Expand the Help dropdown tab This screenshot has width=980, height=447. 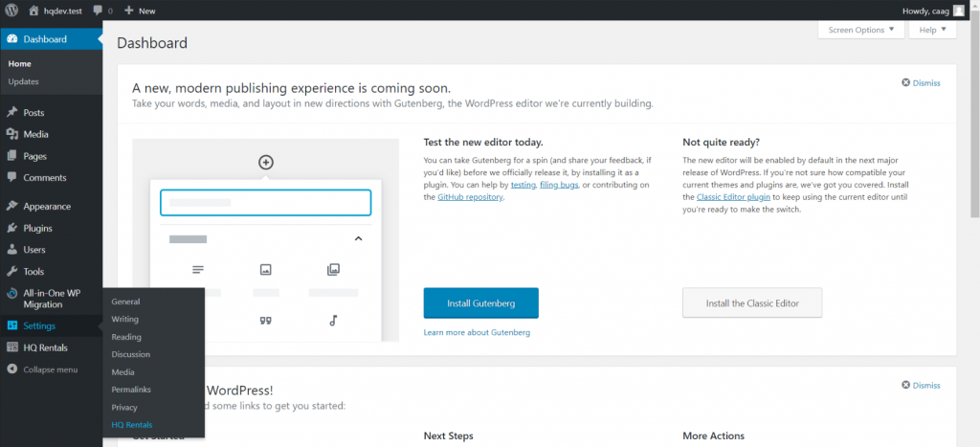(x=932, y=30)
